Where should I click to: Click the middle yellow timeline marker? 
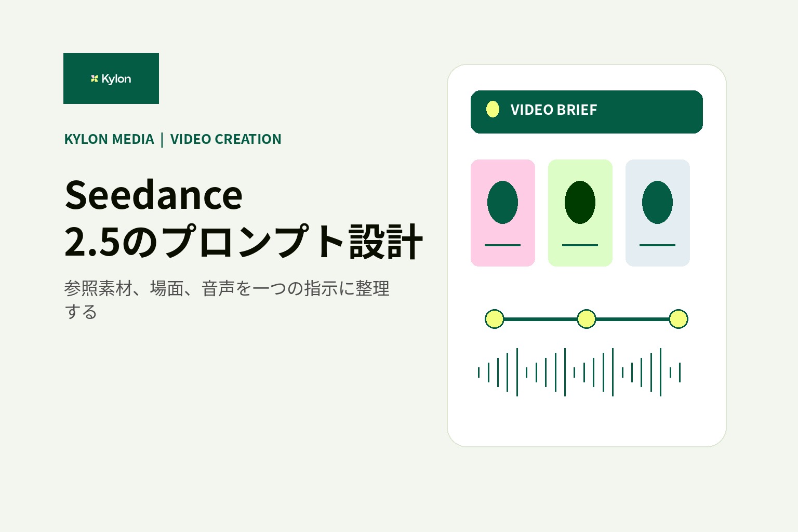pos(587,319)
